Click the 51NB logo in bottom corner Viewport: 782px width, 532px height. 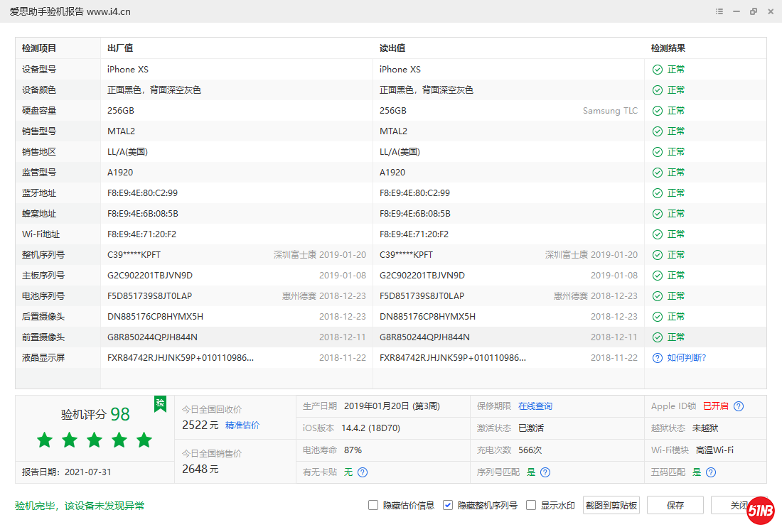click(760, 511)
